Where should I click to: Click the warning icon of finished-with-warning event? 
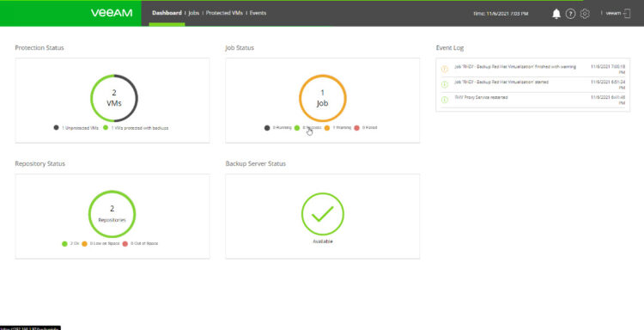click(445, 69)
